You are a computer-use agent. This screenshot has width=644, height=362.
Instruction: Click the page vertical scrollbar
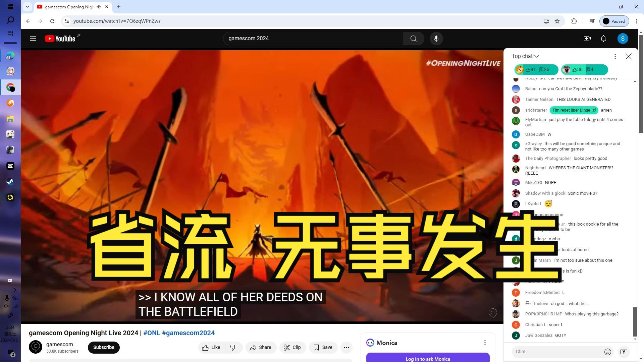coord(641,84)
